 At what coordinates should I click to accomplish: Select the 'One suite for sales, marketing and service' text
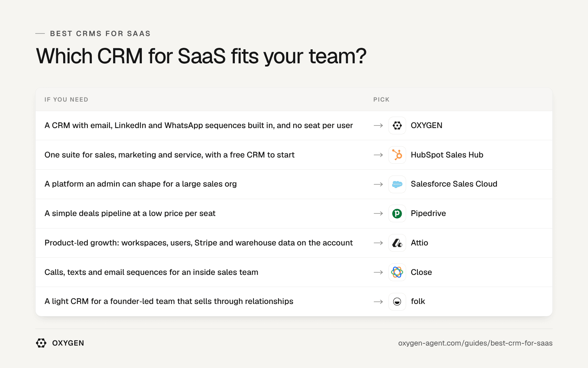[x=169, y=155]
